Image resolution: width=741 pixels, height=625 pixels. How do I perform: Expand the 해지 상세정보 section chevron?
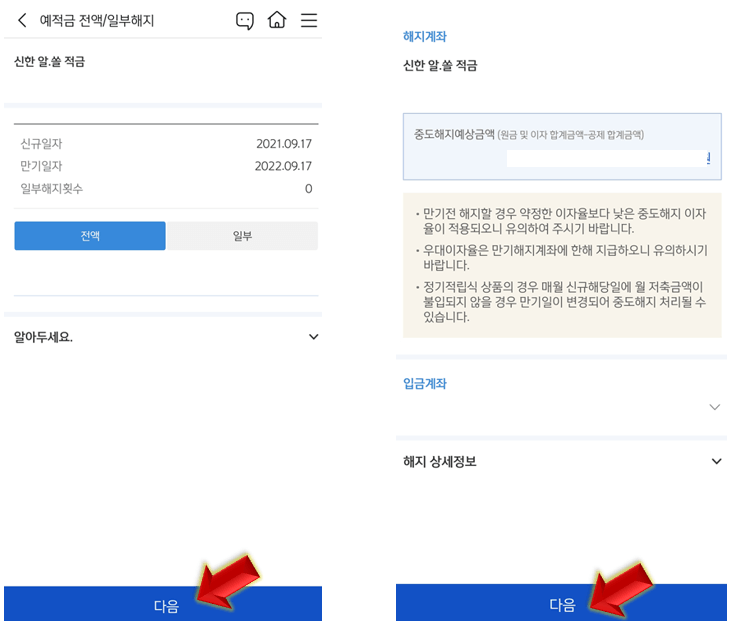[x=716, y=461]
